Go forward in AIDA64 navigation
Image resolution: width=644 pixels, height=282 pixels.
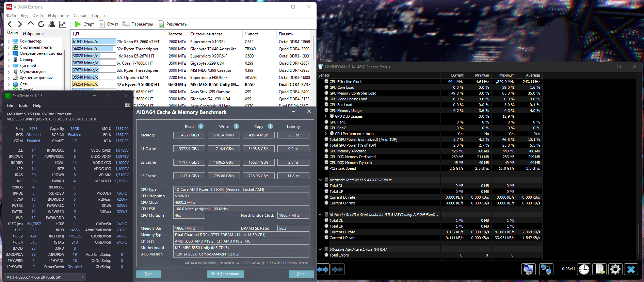click(x=20, y=24)
